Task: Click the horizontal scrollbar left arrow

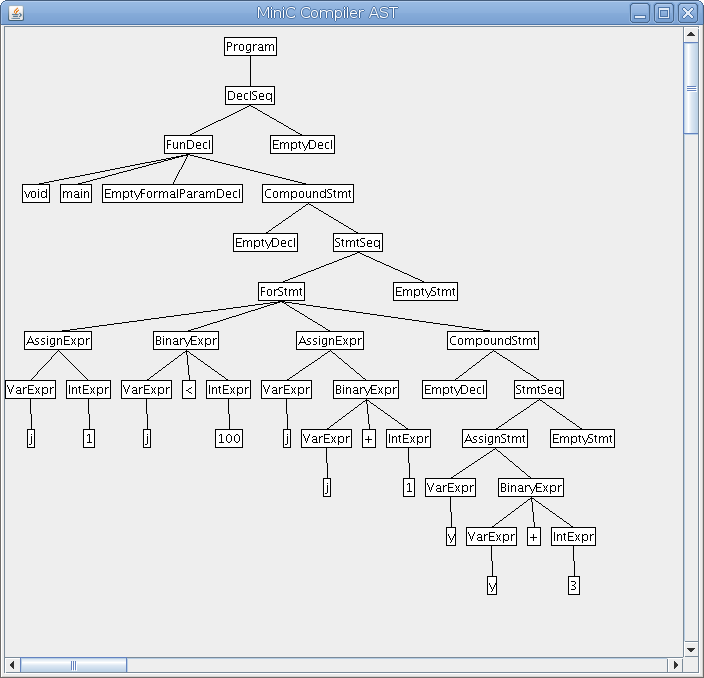Action: [13, 665]
